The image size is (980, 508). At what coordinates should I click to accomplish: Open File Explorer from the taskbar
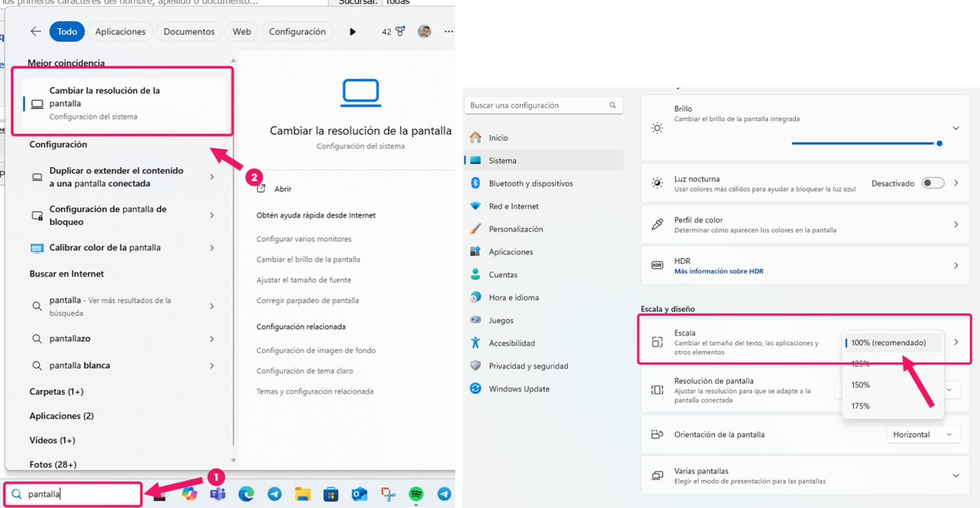[302, 494]
